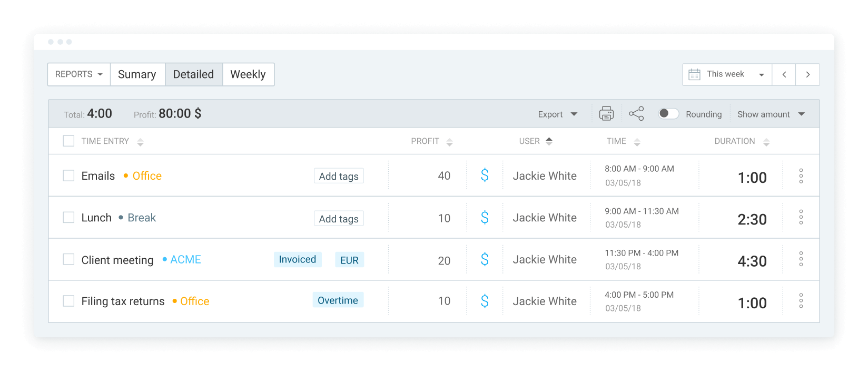The image size is (868, 371).
Task: Open three-dot menu for Lunch entry
Action: click(x=801, y=217)
